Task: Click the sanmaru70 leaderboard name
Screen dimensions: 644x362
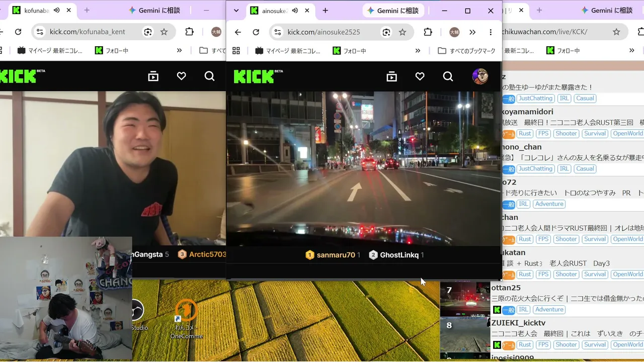Action: click(336, 255)
